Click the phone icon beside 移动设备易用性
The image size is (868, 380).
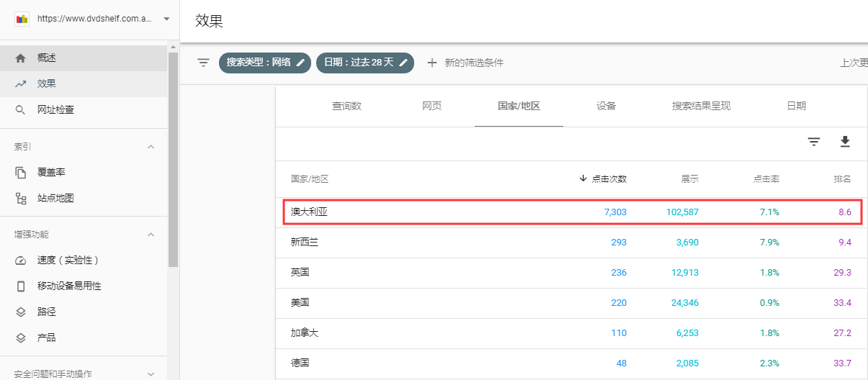pos(21,286)
